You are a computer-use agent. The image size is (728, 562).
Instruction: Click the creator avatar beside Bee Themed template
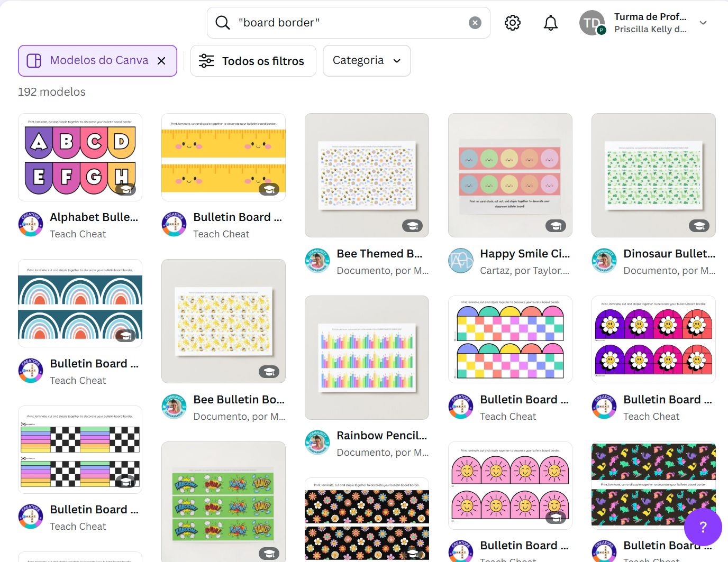point(317,261)
